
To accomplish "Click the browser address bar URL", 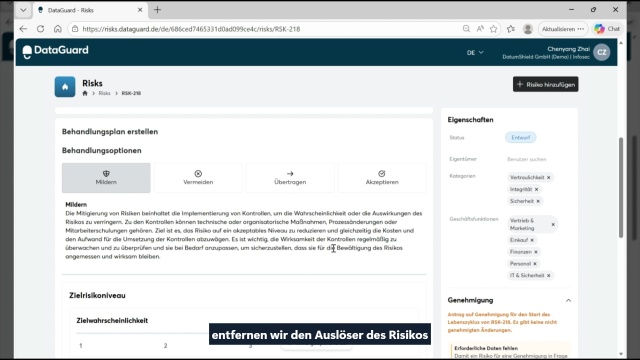I will (x=191, y=29).
